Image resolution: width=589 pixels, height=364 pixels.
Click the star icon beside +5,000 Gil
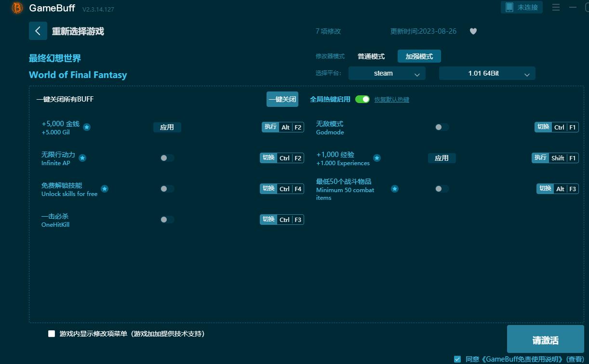[x=87, y=127]
